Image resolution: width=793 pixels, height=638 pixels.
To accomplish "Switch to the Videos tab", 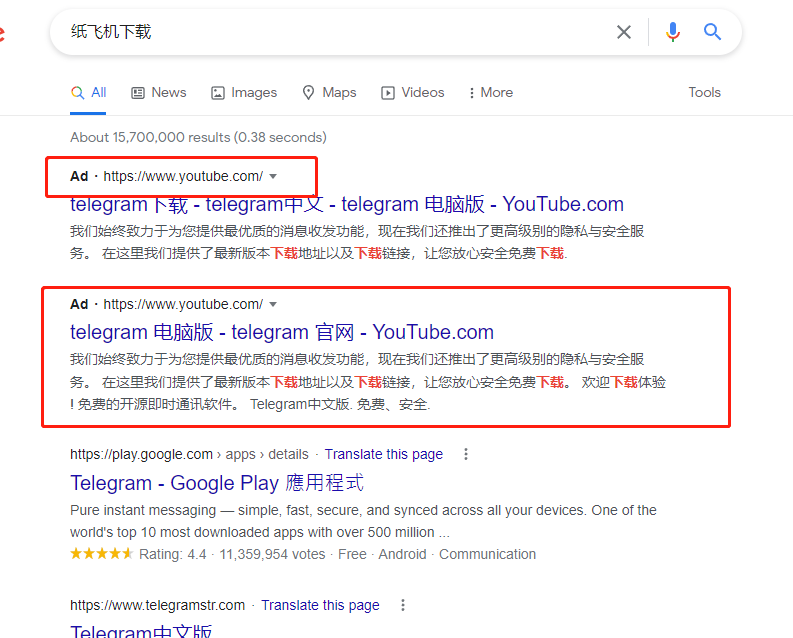I will coord(412,92).
